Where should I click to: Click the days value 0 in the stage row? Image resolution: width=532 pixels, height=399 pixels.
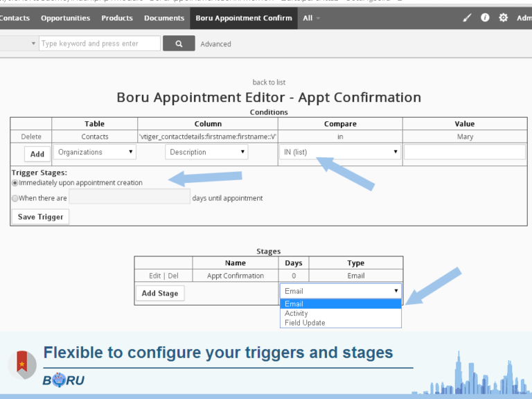click(294, 276)
